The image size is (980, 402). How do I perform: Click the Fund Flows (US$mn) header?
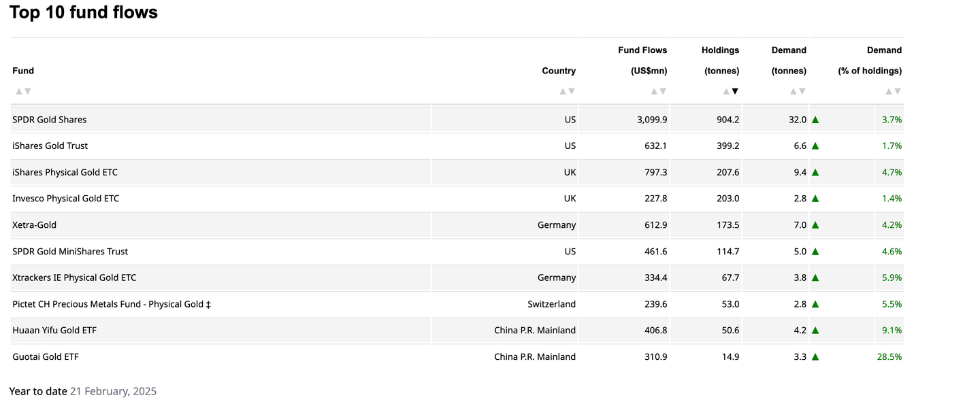(x=642, y=61)
